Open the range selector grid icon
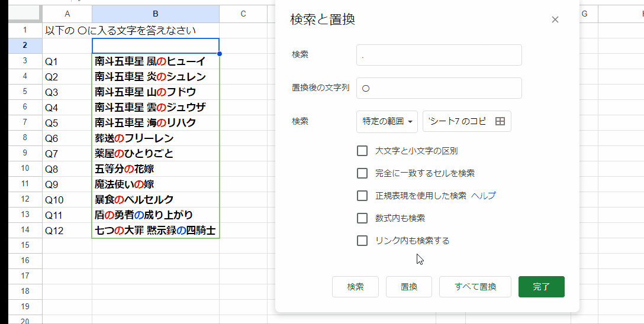The width and height of the screenshot is (644, 324). point(500,121)
